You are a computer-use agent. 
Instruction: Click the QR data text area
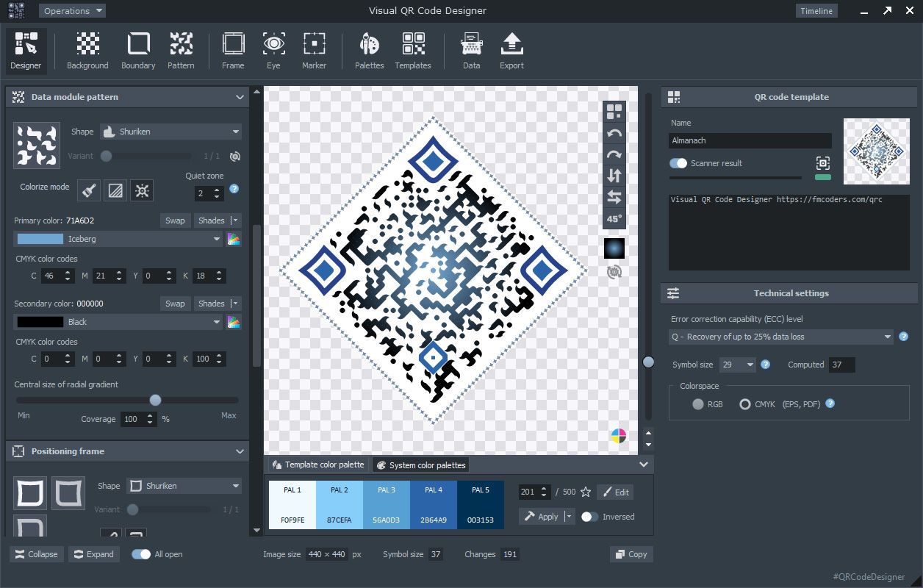tap(789, 232)
